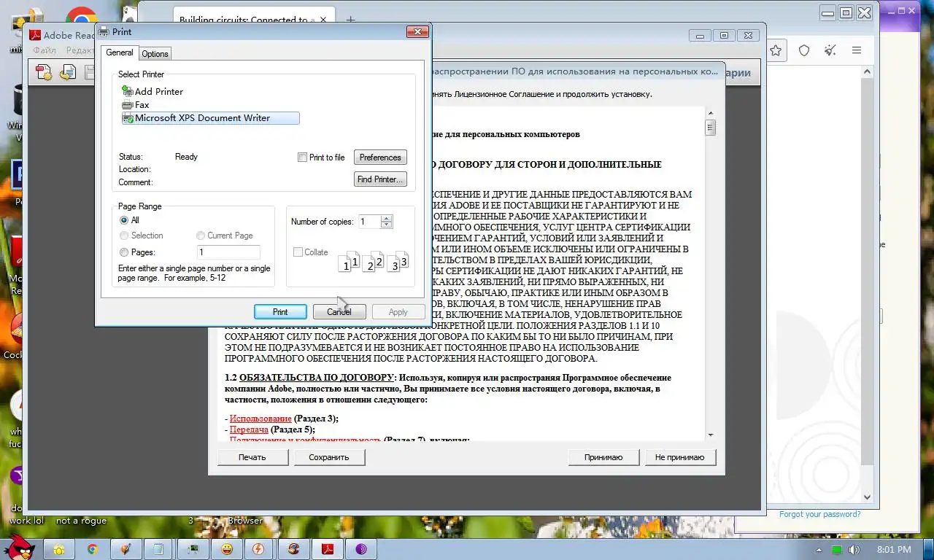Open the Передача section link
Screen dimensions: 934x560
250,429
